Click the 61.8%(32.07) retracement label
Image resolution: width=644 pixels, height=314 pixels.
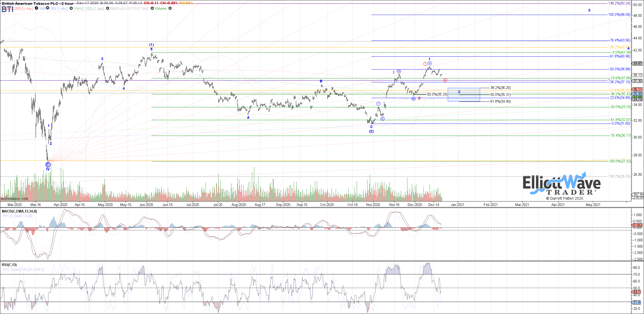(x=620, y=120)
